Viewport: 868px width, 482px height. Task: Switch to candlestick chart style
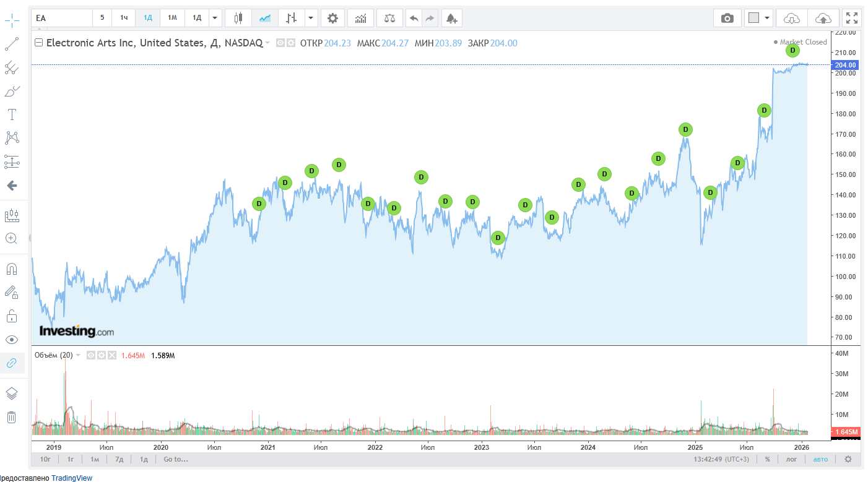click(238, 18)
